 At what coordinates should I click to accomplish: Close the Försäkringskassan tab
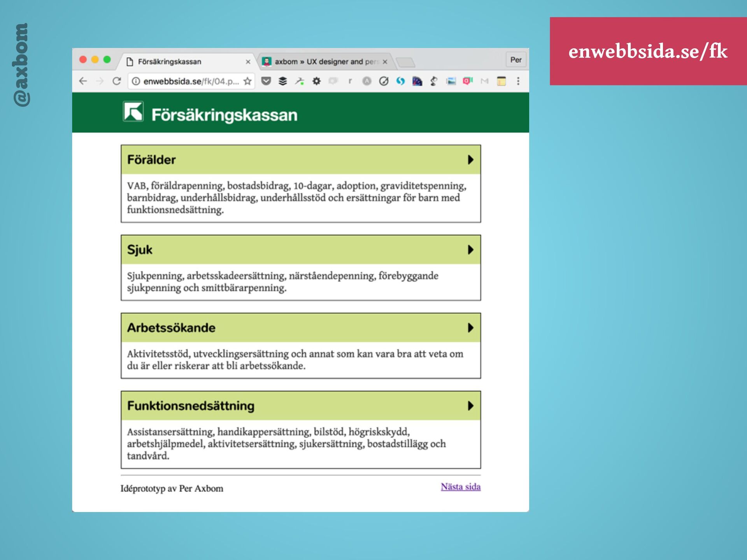point(248,62)
